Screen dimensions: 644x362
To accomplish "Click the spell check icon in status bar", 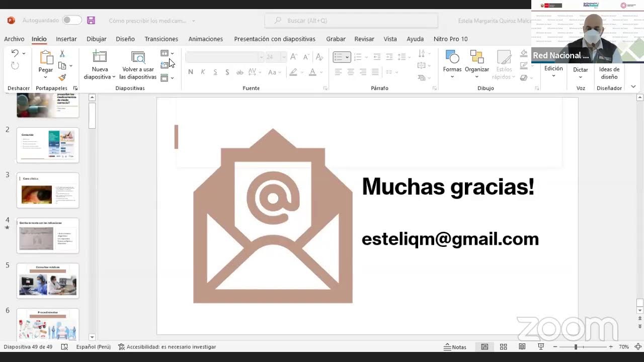I will 64,347.
